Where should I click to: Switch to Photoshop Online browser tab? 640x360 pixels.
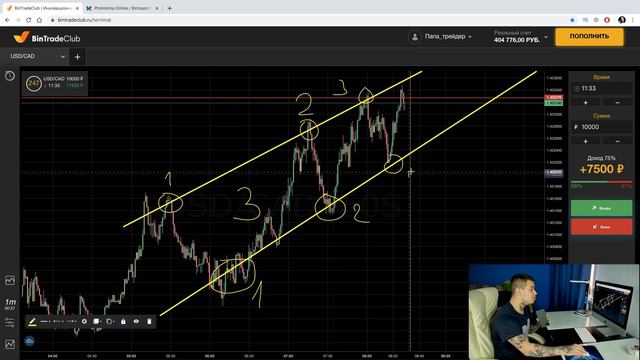121,8
